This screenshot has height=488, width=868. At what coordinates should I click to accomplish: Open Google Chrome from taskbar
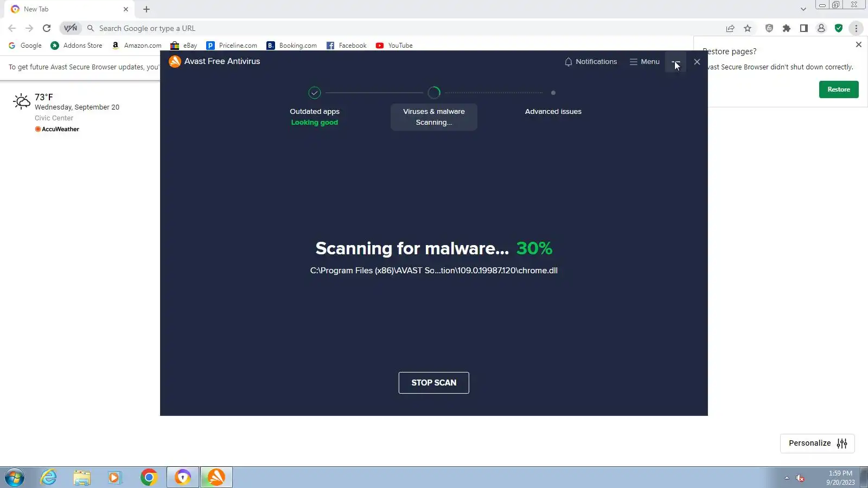149,478
